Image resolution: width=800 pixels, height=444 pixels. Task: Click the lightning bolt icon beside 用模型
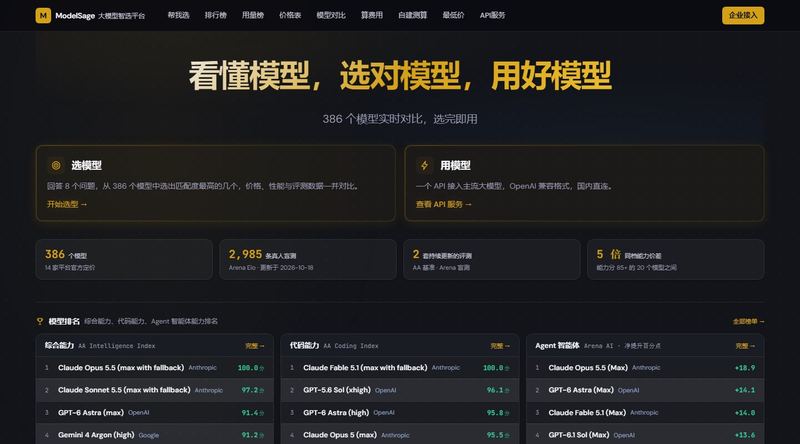424,165
